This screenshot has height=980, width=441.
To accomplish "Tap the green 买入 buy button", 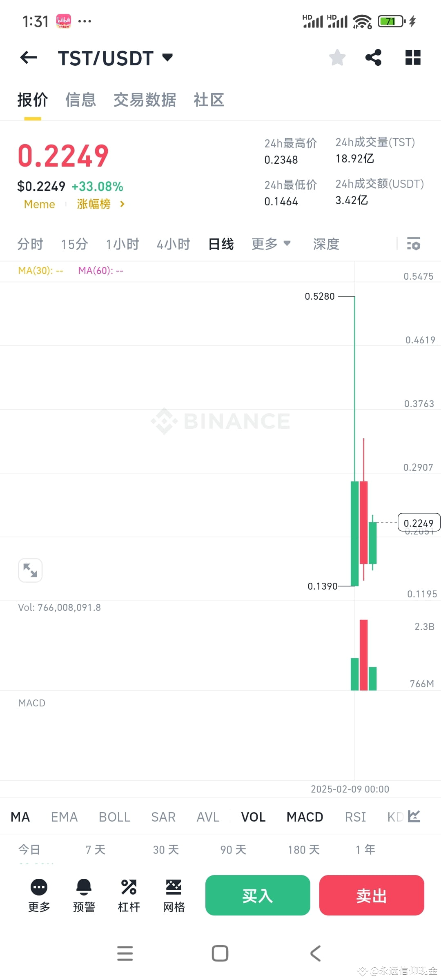I will click(257, 896).
